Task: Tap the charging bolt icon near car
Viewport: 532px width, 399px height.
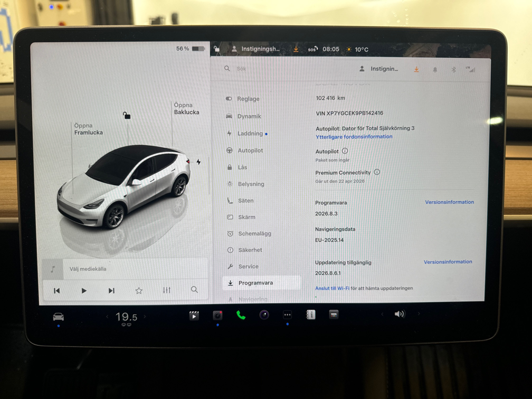Action: coord(198,162)
